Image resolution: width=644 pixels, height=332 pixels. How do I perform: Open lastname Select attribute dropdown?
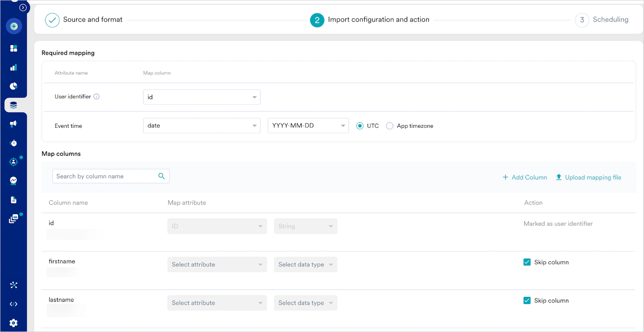click(x=217, y=303)
